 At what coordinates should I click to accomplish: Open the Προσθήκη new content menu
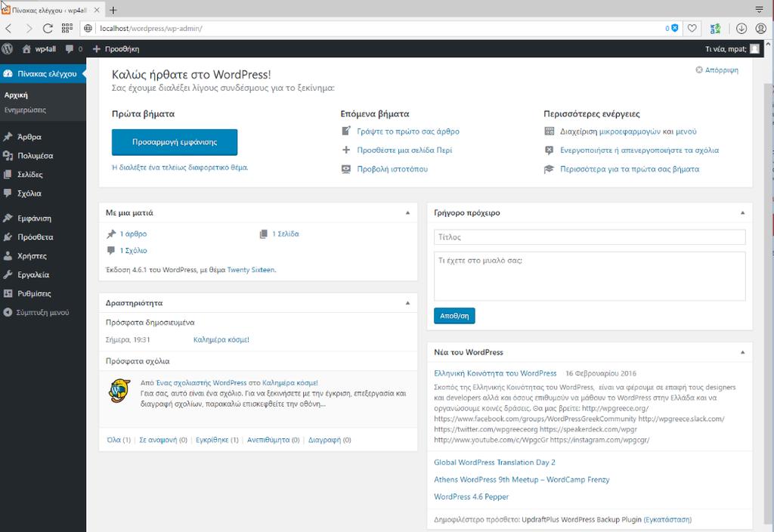click(x=116, y=49)
